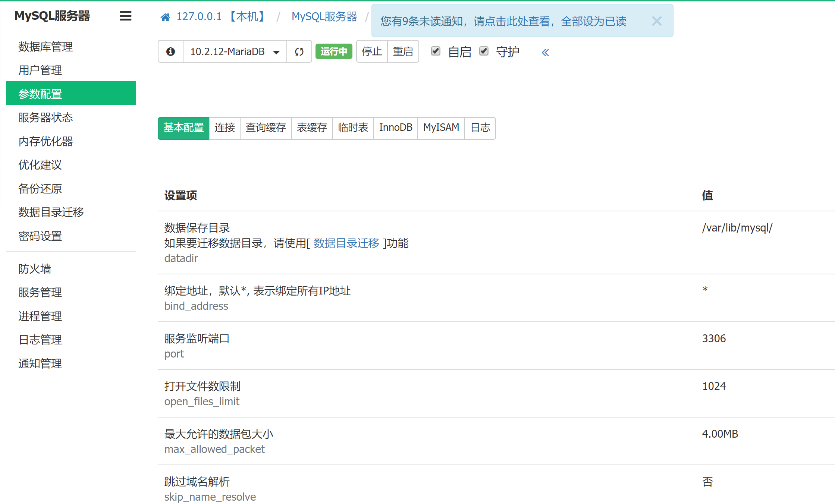Click the 3306 port value
The height and width of the screenshot is (504, 835).
[x=714, y=338]
